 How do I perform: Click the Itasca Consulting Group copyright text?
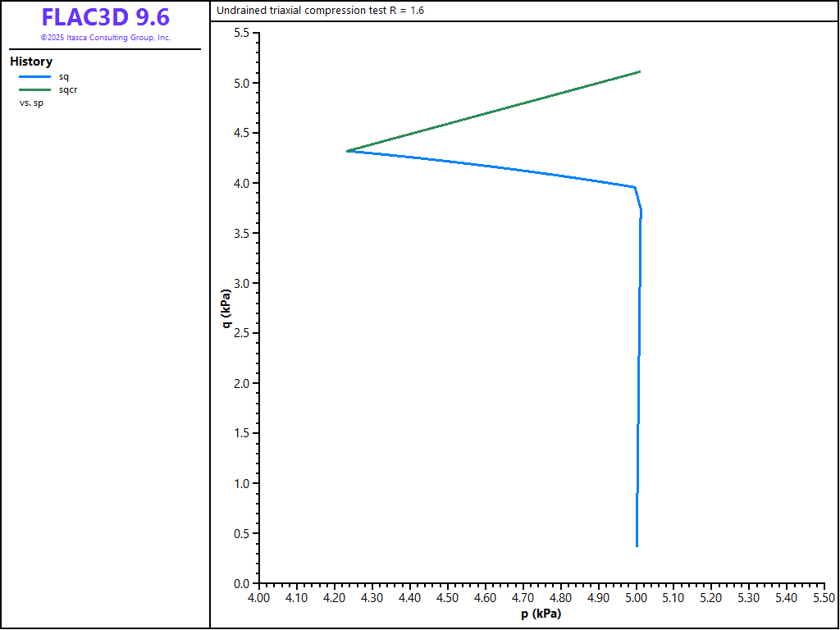[x=105, y=38]
